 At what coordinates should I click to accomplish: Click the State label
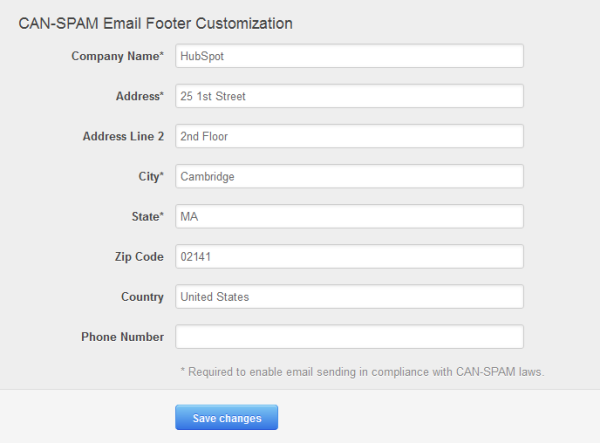[147, 216]
